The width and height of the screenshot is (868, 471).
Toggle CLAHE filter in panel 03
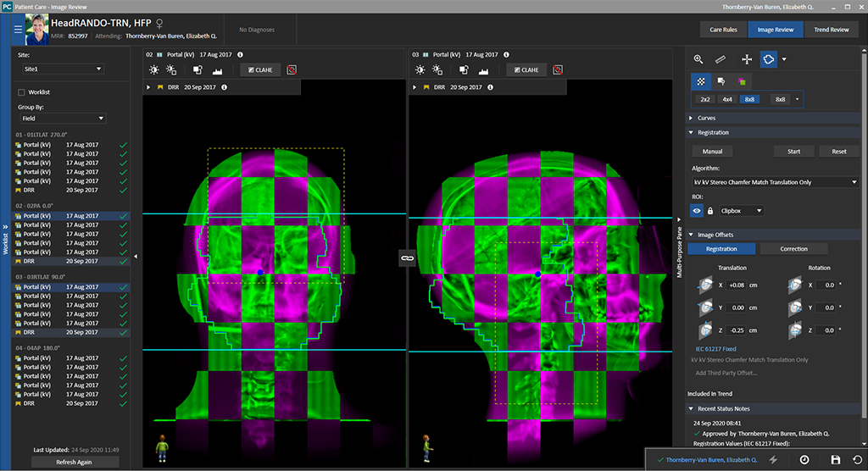[526, 69]
